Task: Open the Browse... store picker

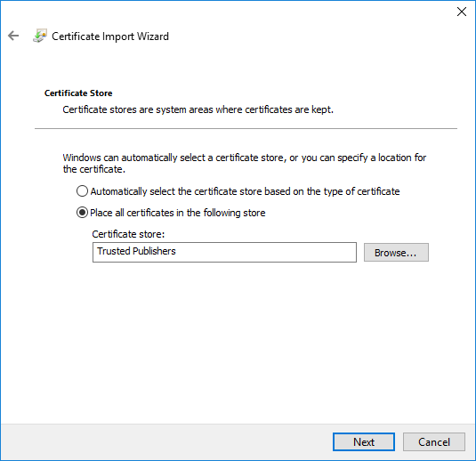Action: coord(396,253)
